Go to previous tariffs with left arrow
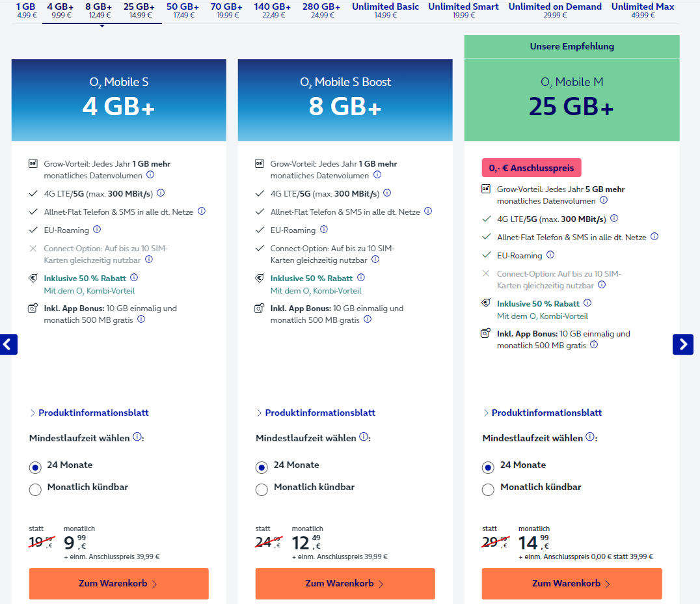 (x=8, y=344)
